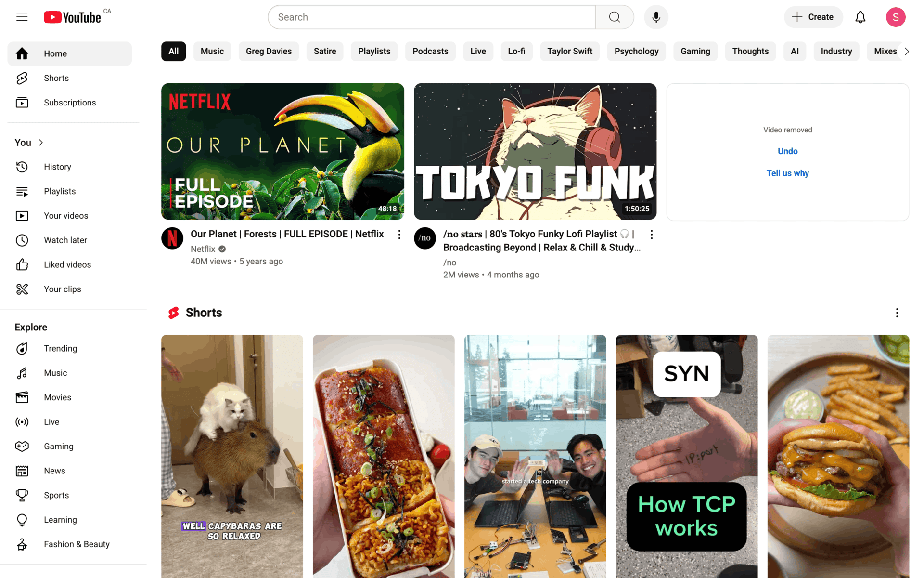Click the Watch later clock icon
The width and height of the screenshot is (924, 578).
[x=22, y=240]
